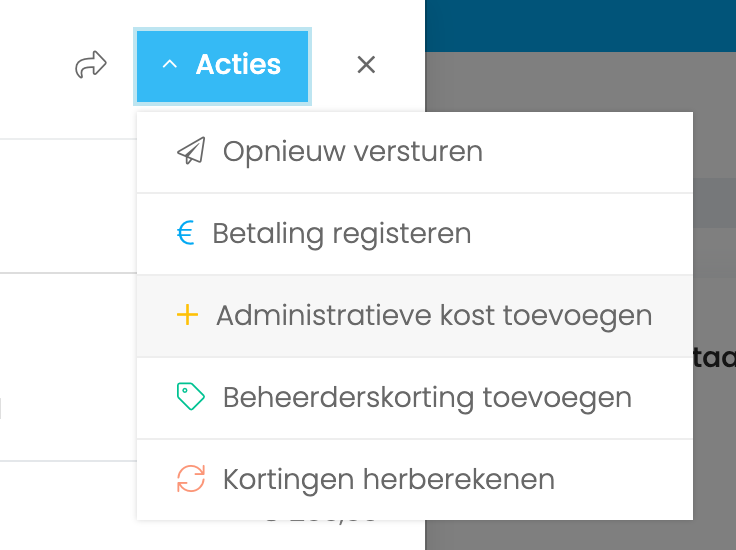The height and width of the screenshot is (550, 736).
Task: Close the panel with the X icon
Action: [x=366, y=64]
